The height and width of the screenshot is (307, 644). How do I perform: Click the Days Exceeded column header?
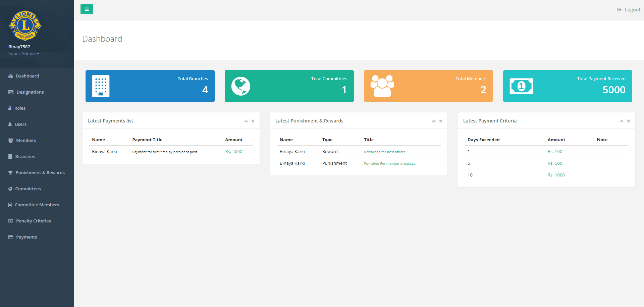(x=484, y=140)
